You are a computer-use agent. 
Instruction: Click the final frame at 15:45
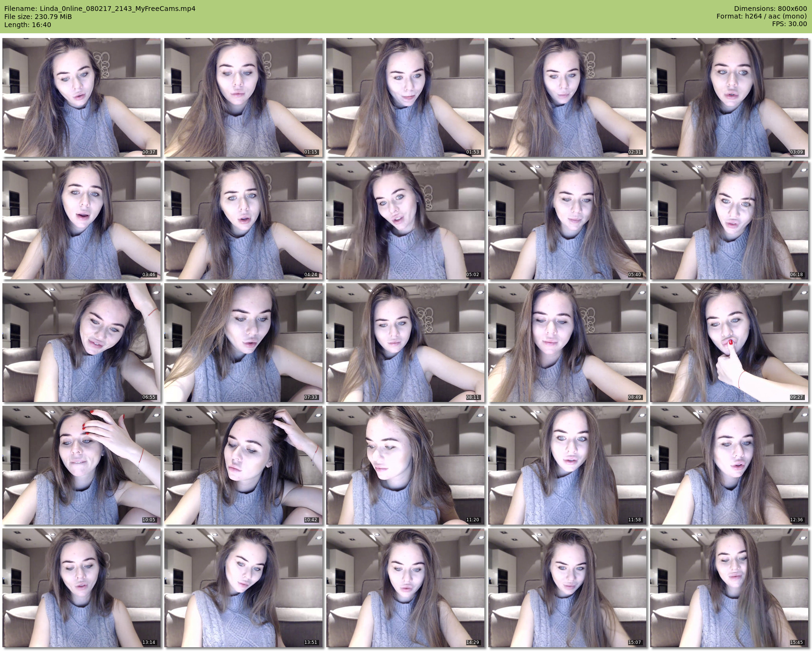point(729,588)
